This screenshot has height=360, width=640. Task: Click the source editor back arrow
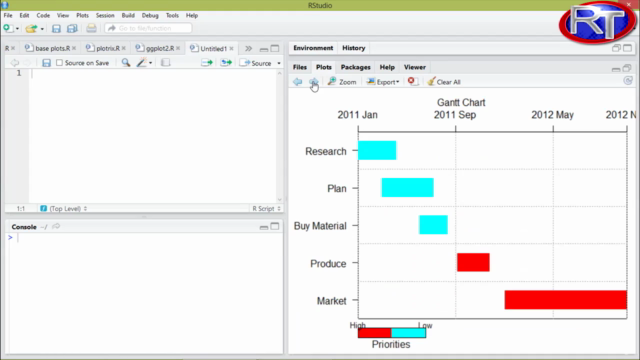(x=14, y=63)
